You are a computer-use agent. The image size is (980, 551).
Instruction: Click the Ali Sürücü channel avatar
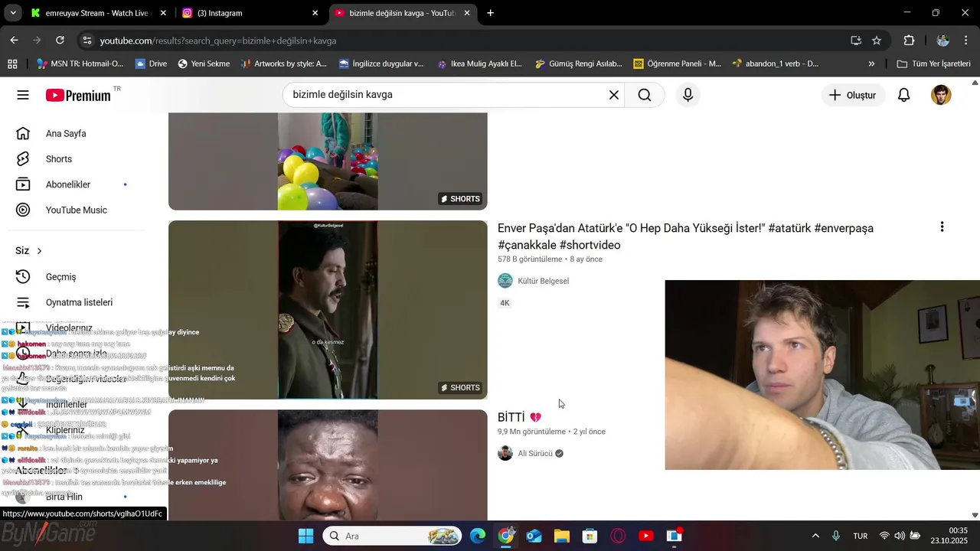coord(505,453)
